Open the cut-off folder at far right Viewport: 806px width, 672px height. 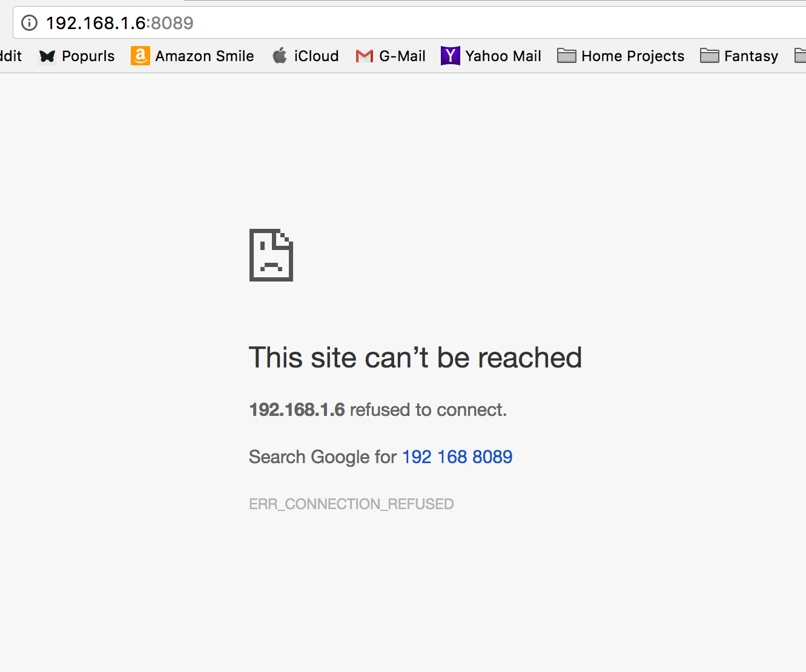coord(801,56)
